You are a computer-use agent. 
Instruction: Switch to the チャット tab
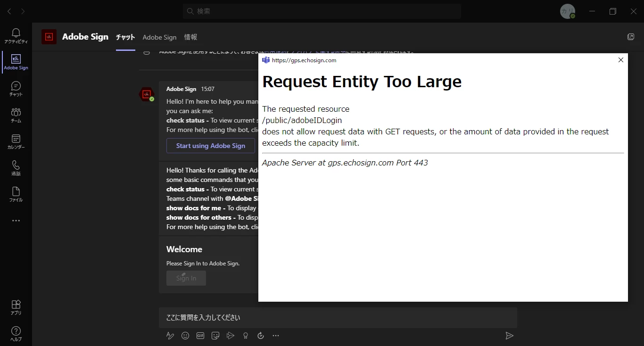coord(125,37)
